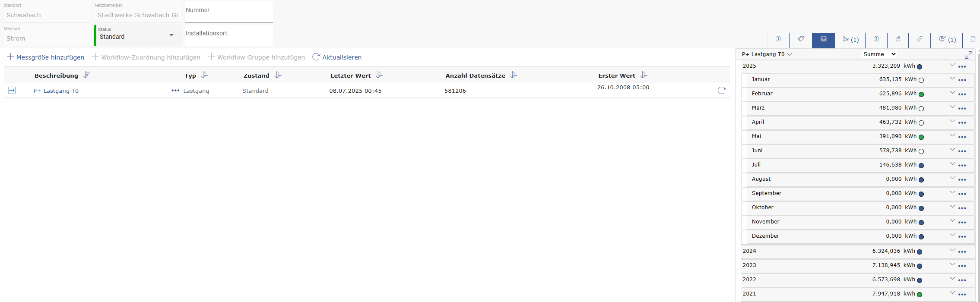Sort table by Anzahl Datensätze
This screenshot has width=980, height=302.
tap(514, 75)
